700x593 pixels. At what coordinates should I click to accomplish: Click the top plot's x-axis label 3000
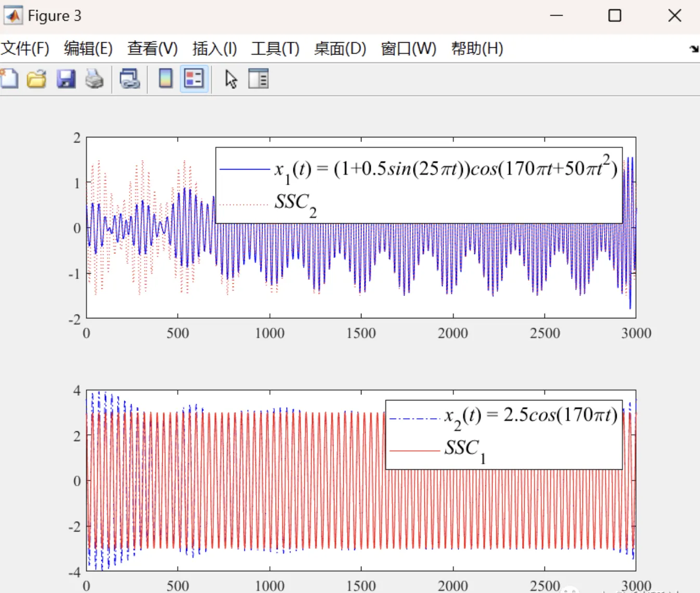(x=636, y=333)
